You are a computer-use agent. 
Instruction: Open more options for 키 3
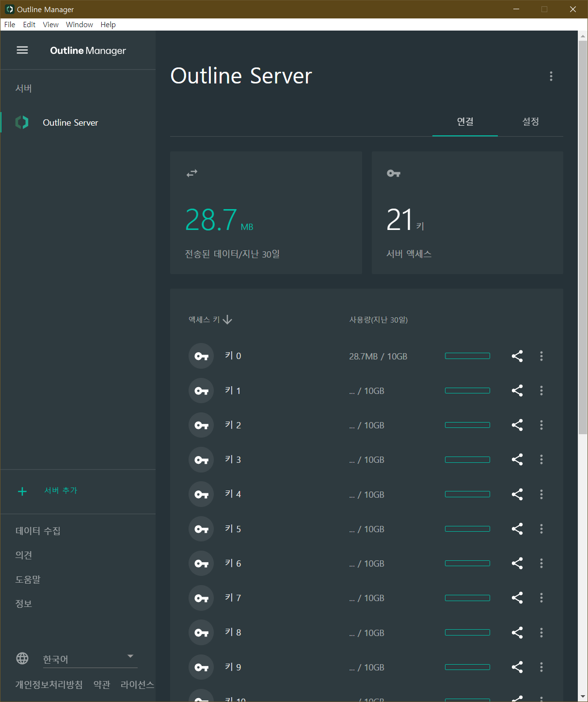(541, 459)
